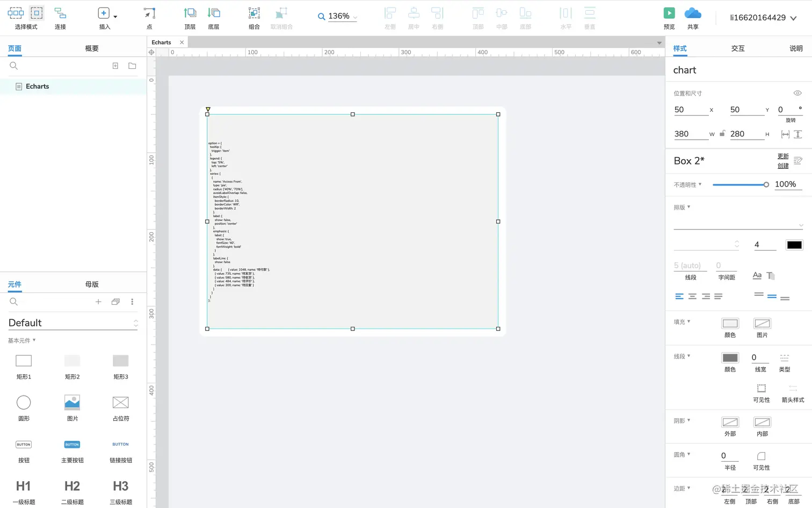Screen dimensions: 812x508
Task: Open fill color (颜色) swatch
Action: coord(730,324)
